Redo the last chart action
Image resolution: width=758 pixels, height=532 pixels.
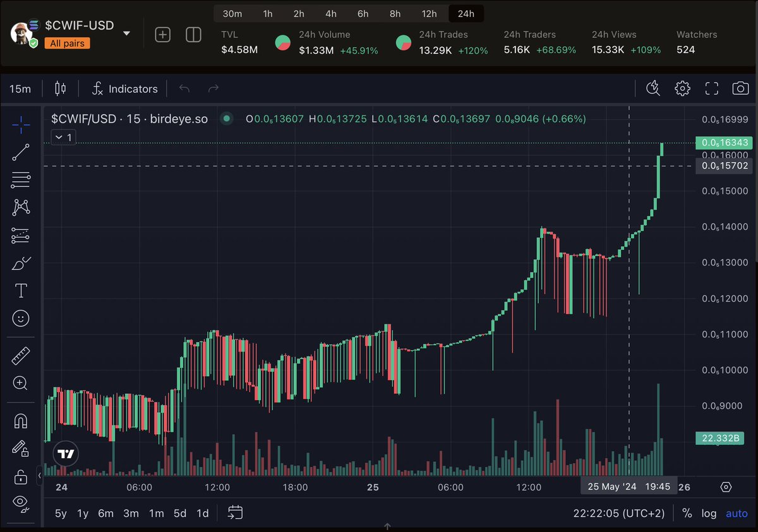coord(214,88)
